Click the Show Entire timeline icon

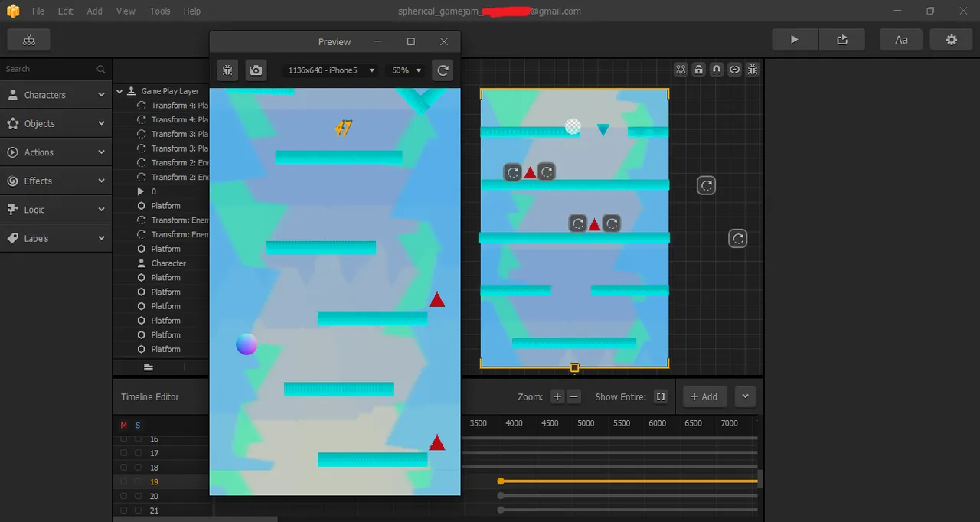pyautogui.click(x=661, y=396)
